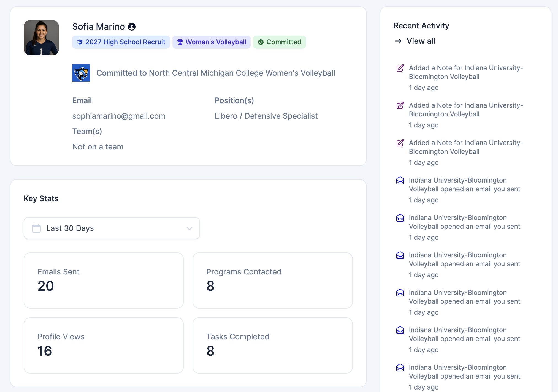Click the View all link
The height and width of the screenshot is (392, 558).
tap(421, 41)
